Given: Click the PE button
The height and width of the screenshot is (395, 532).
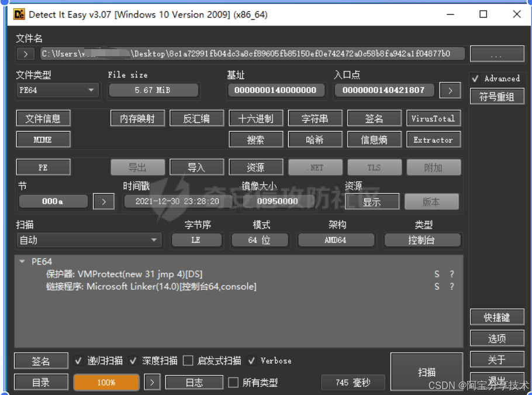Looking at the screenshot, I should (x=43, y=167).
